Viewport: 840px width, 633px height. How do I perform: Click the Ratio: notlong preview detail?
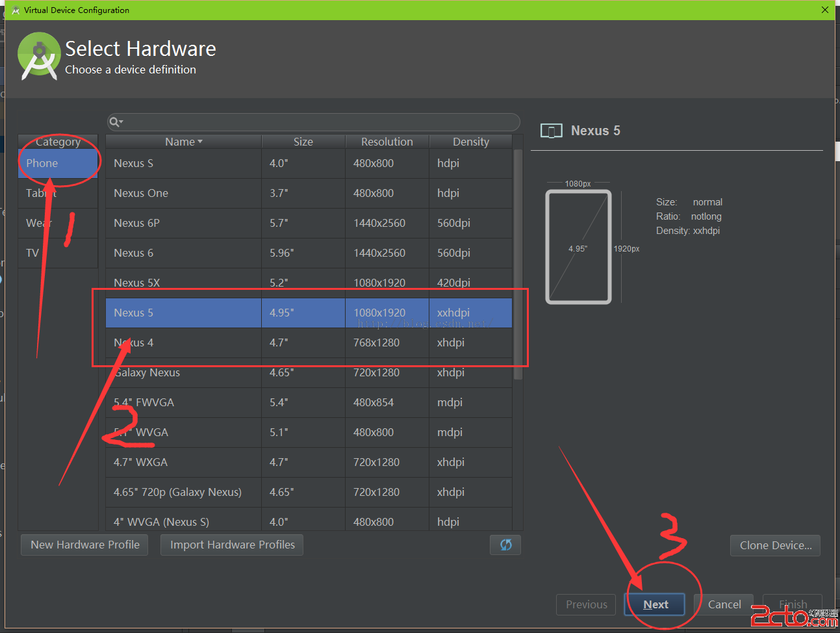(x=689, y=216)
